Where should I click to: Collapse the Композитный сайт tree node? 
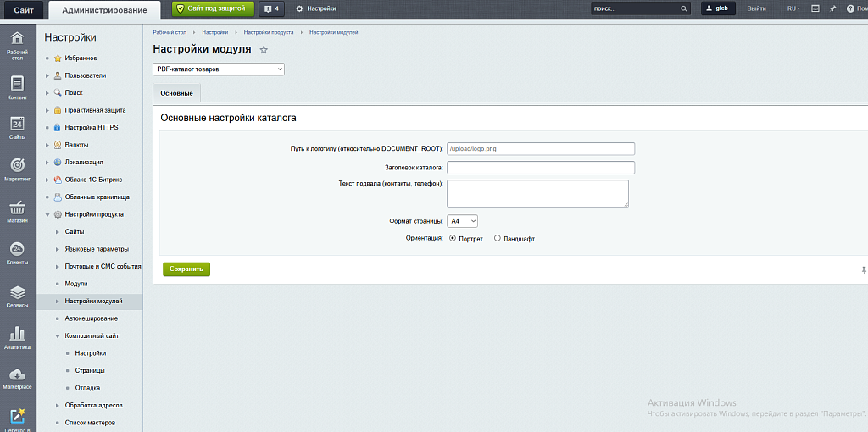point(58,335)
